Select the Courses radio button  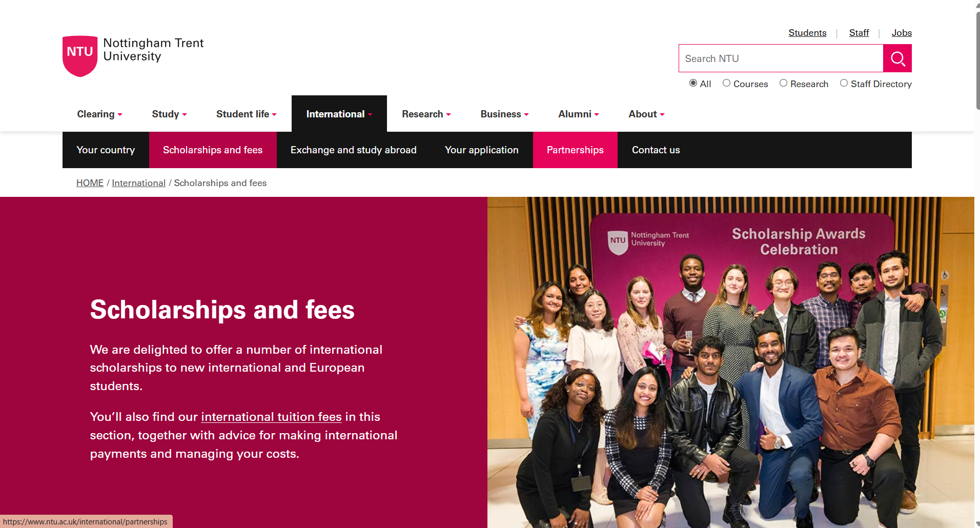tap(726, 83)
